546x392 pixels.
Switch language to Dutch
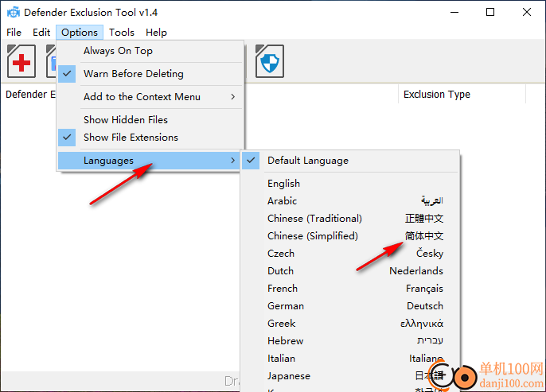(x=350, y=271)
